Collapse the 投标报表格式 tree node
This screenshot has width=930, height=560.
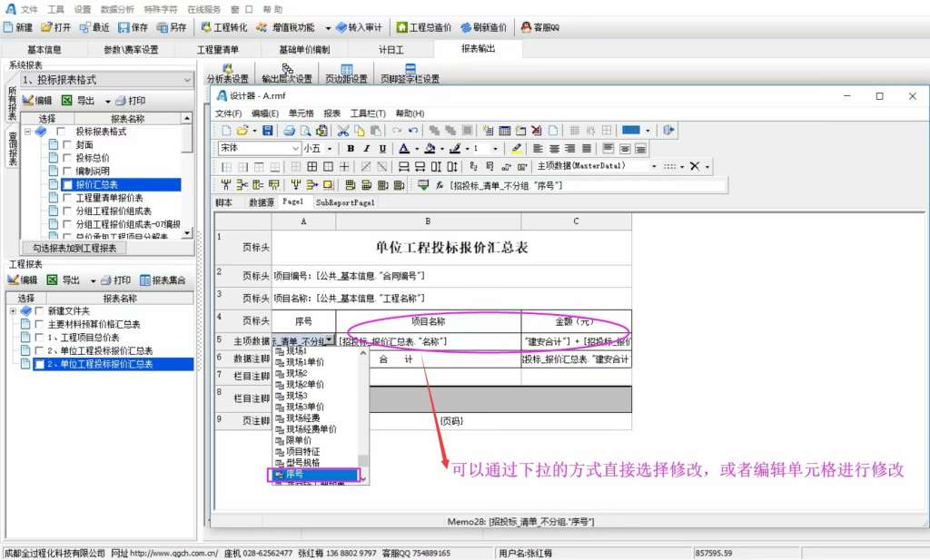tap(28, 132)
